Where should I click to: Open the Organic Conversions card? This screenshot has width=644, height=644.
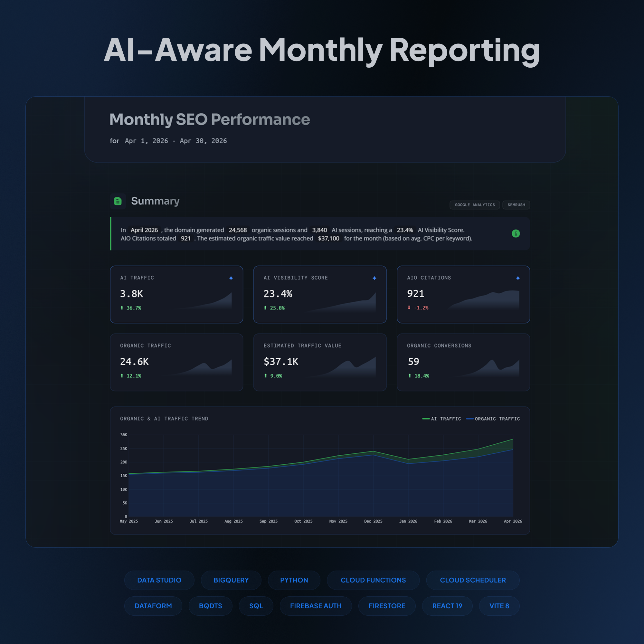click(463, 362)
